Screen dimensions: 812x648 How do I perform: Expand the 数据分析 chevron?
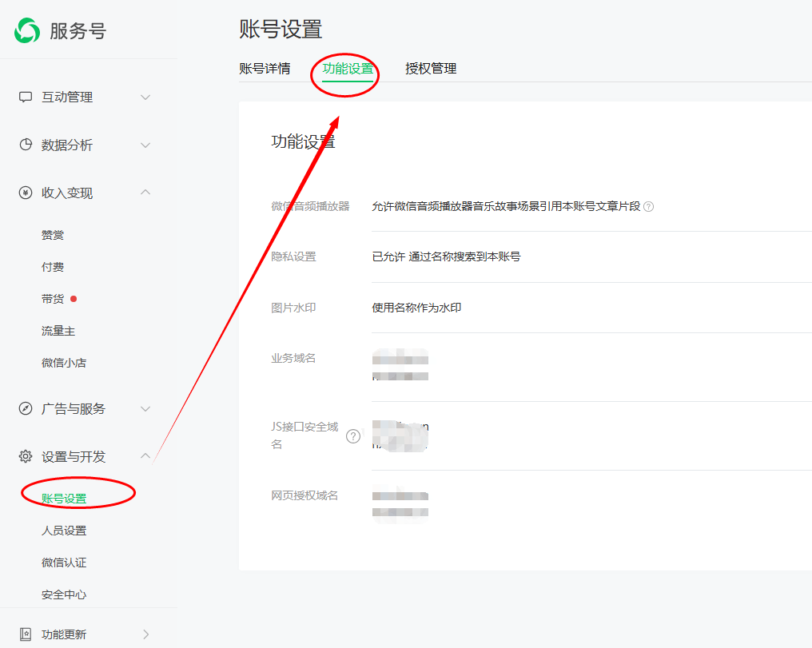click(x=145, y=145)
